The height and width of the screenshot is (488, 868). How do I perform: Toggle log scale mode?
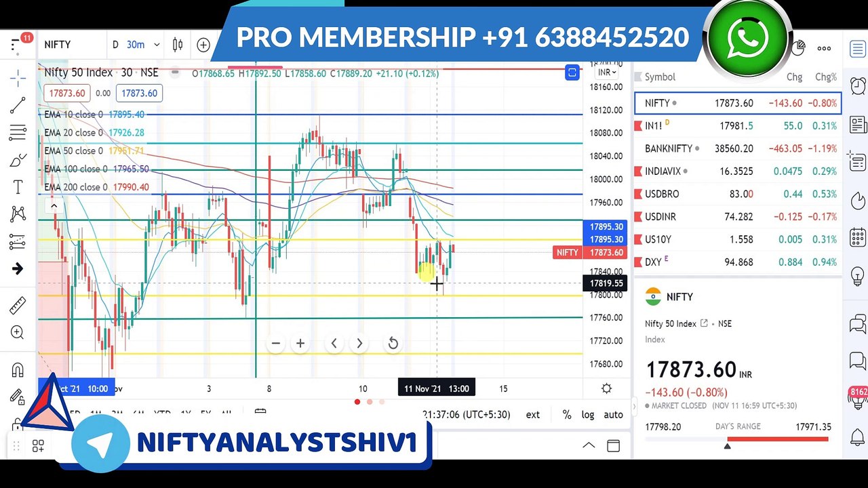pyautogui.click(x=588, y=414)
